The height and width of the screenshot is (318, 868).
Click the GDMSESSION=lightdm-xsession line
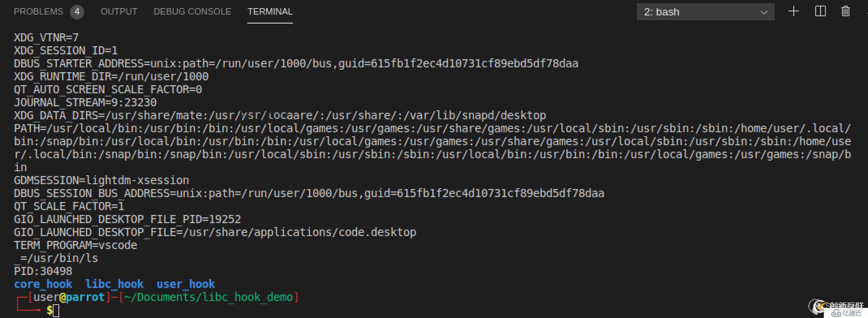[101, 180]
